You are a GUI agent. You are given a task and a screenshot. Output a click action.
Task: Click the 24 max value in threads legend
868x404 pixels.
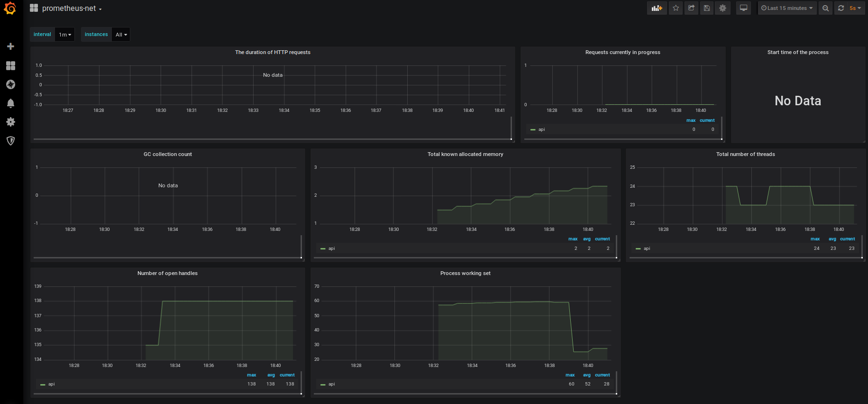(816, 248)
